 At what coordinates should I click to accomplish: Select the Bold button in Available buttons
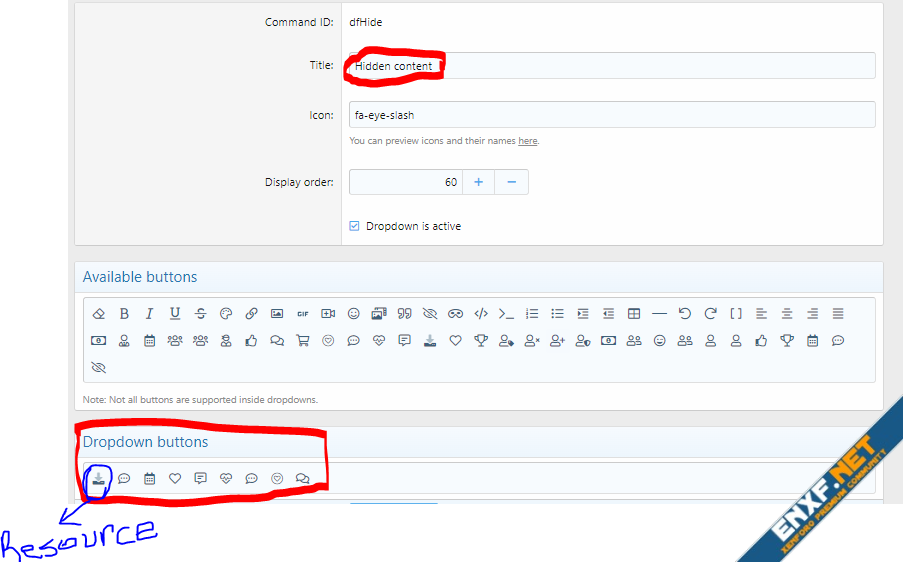tap(124, 313)
